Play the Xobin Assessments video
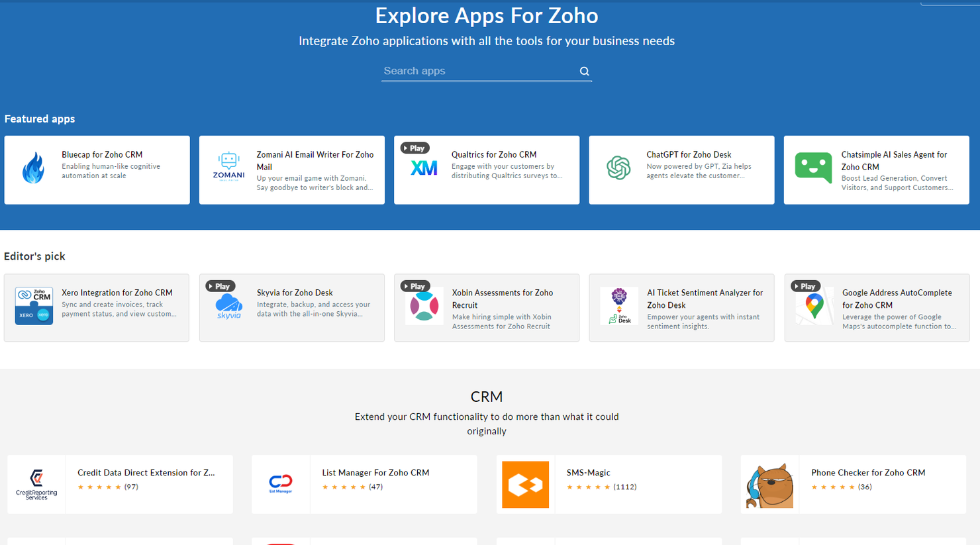Viewport: 980px width, 545px height. pos(415,285)
